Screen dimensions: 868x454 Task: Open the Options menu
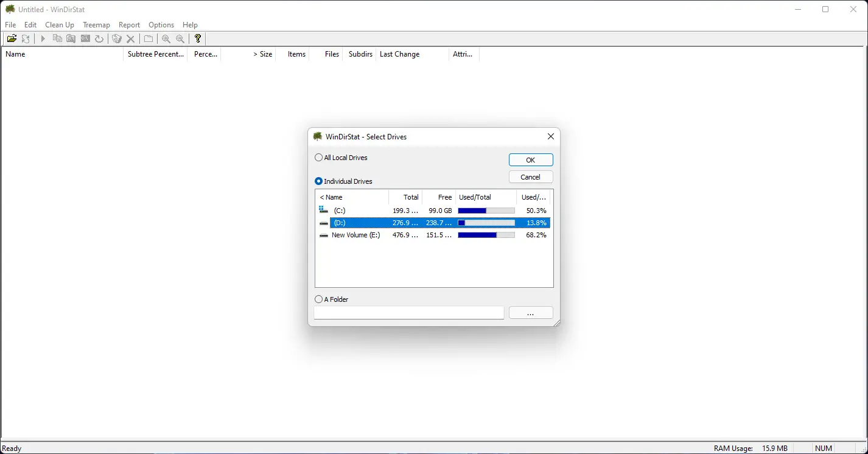pos(161,25)
